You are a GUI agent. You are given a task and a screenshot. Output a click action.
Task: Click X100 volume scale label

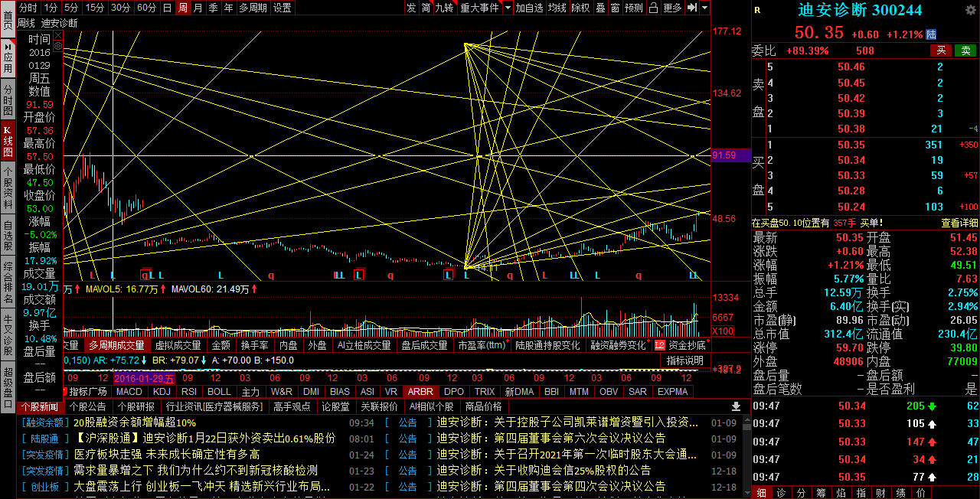(x=723, y=331)
